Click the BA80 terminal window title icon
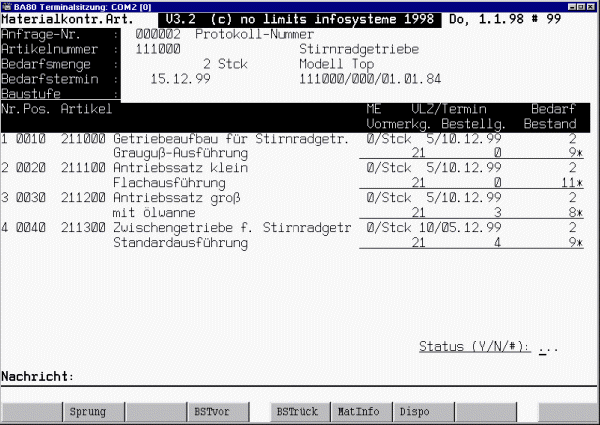Image resolution: width=600 pixels, height=425 pixels. [x=7, y=5]
